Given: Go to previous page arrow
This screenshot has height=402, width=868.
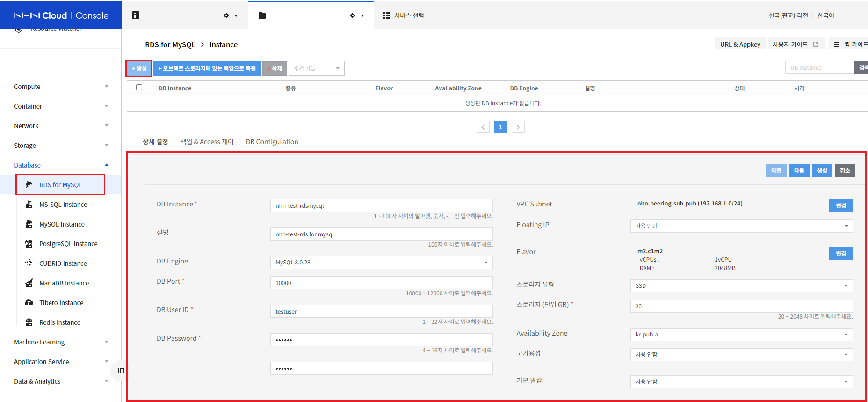Looking at the screenshot, I should pyautogui.click(x=483, y=127).
